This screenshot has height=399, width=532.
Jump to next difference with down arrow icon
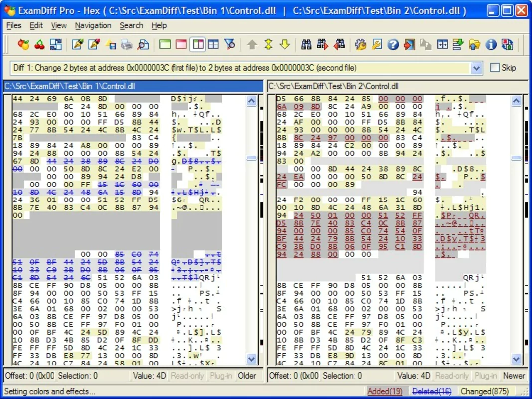pyautogui.click(x=285, y=45)
